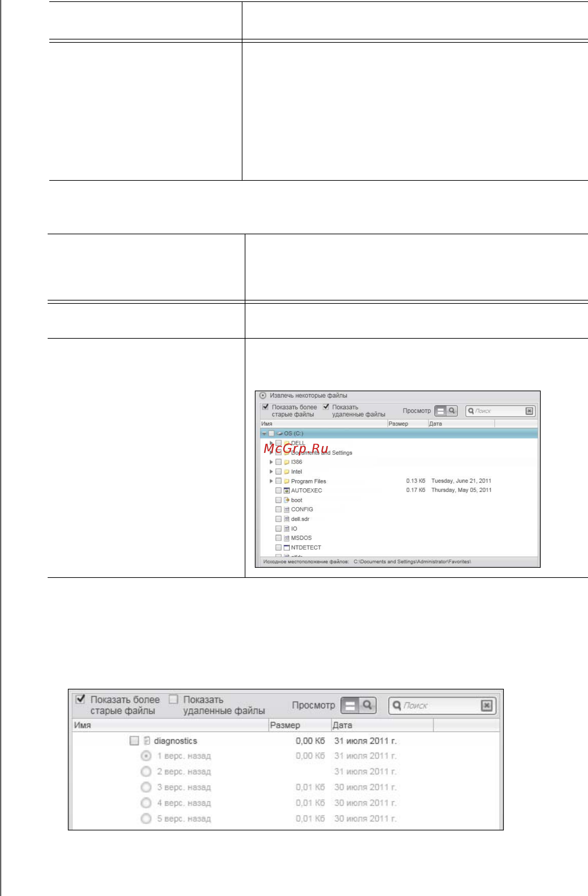Switch to list view in diagnostics versions panel
The height and width of the screenshot is (896, 588).
coord(350,705)
